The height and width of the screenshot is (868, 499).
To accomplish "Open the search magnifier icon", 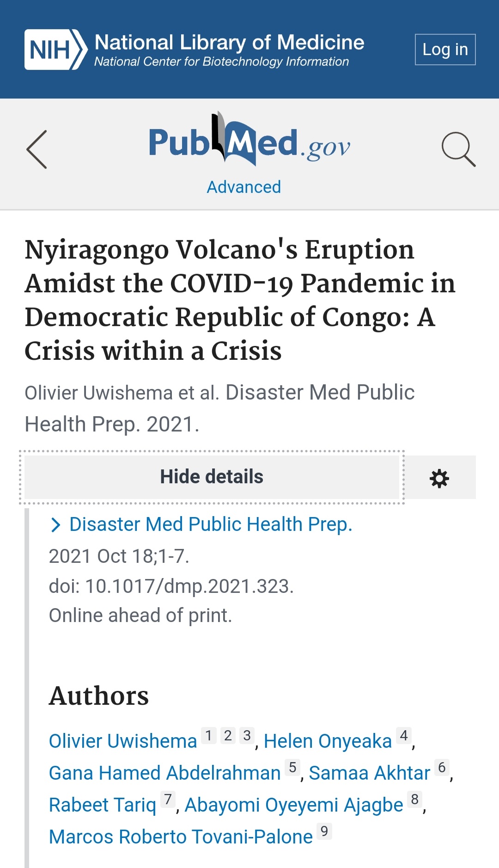I will (458, 149).
